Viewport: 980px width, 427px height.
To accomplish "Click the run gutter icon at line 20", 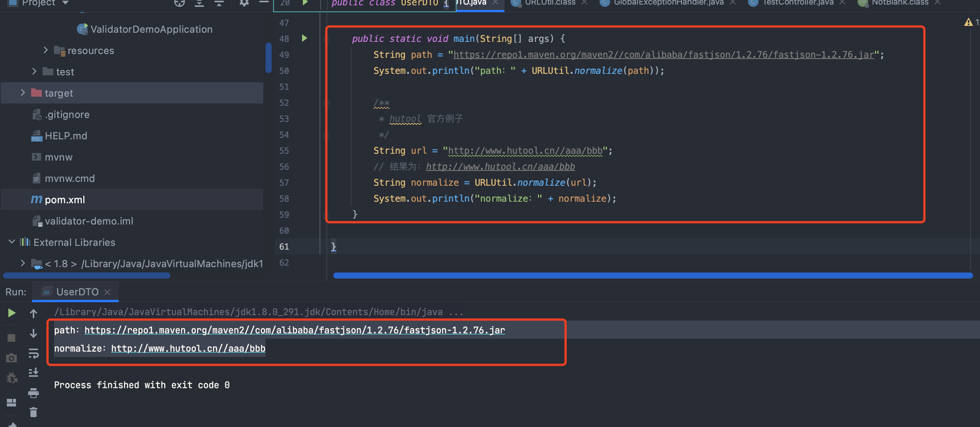I will point(305,3).
